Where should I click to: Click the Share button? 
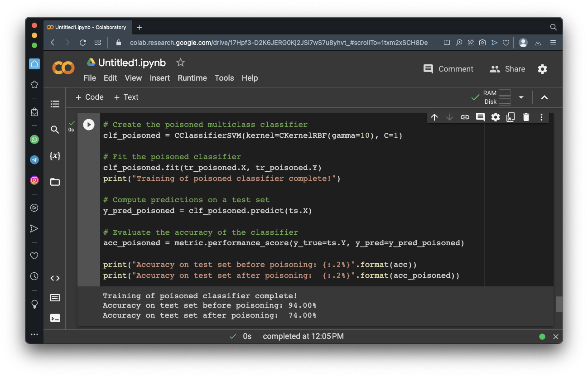pyautogui.click(x=507, y=69)
